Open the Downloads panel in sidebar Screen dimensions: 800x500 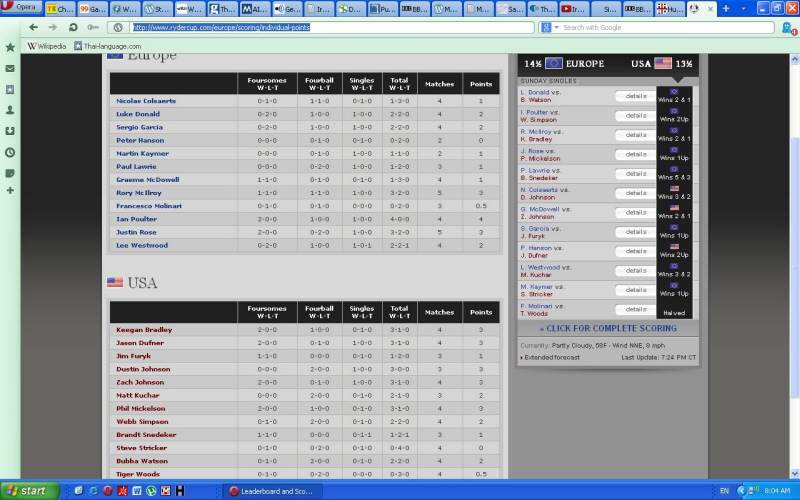click(10, 131)
